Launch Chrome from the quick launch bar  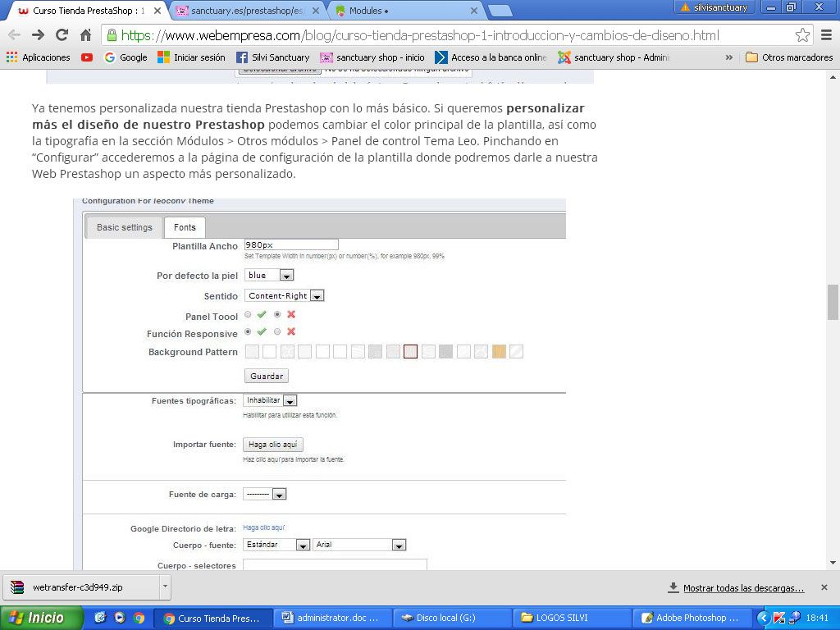pos(139,618)
